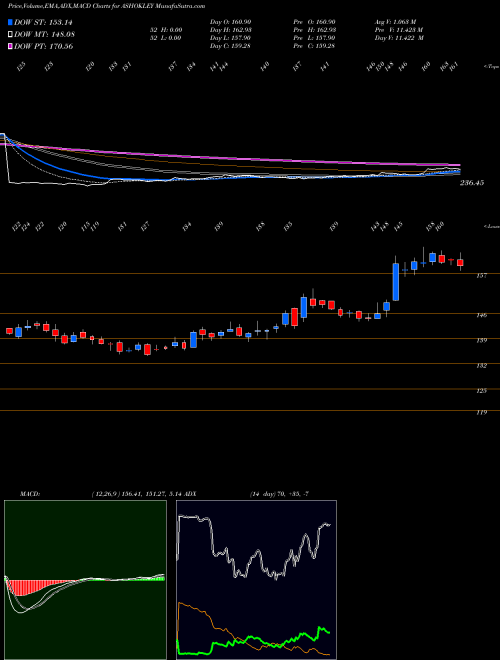Click the chart title mentioning ASHOKLEY MunafaSutra.com
The height and width of the screenshot is (660, 500).
pos(106,6)
